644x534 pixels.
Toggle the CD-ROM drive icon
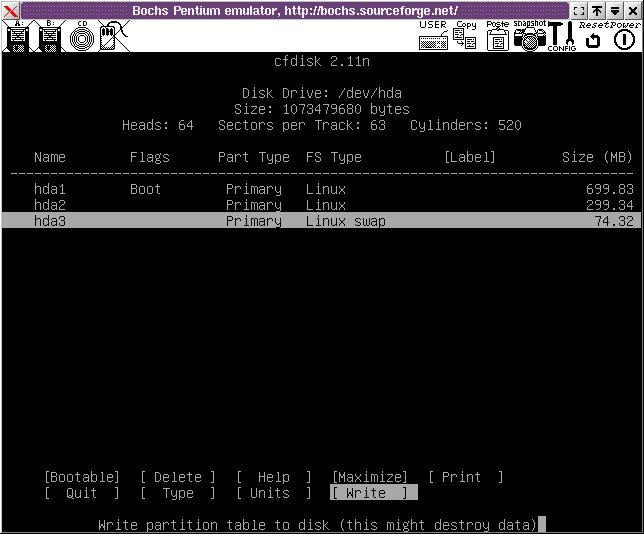tap(82, 38)
